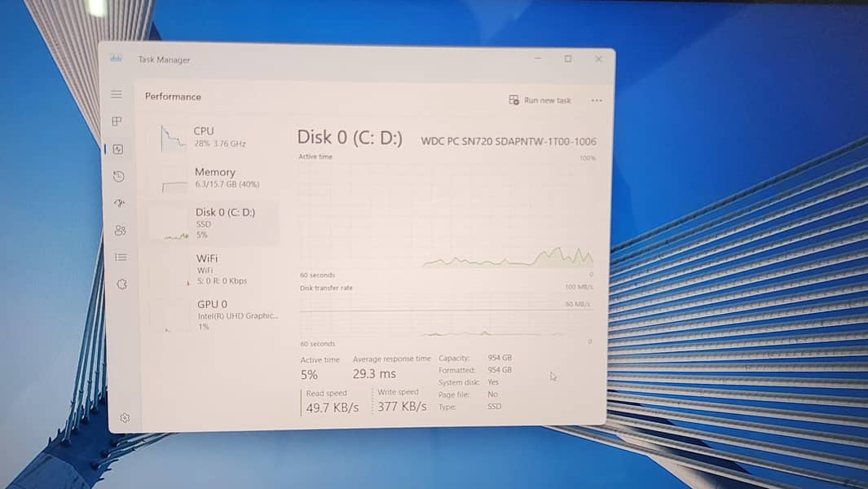Open the Startup apps icon
This screenshot has height=489, width=868.
click(x=120, y=203)
